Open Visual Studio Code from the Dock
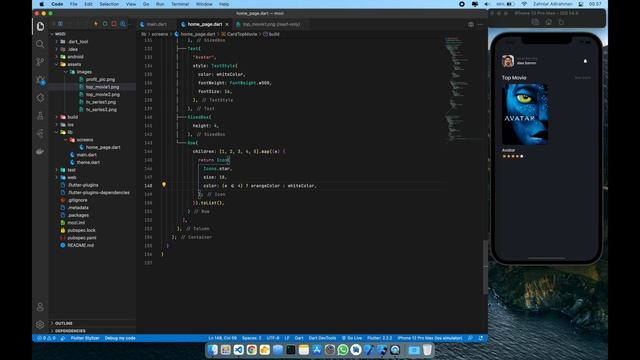 click(238, 350)
